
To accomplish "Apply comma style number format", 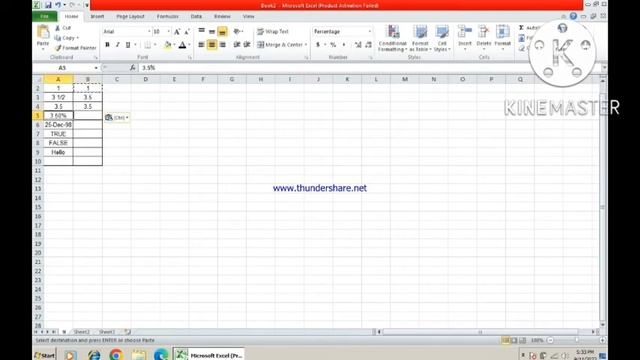I will pyautogui.click(x=344, y=44).
